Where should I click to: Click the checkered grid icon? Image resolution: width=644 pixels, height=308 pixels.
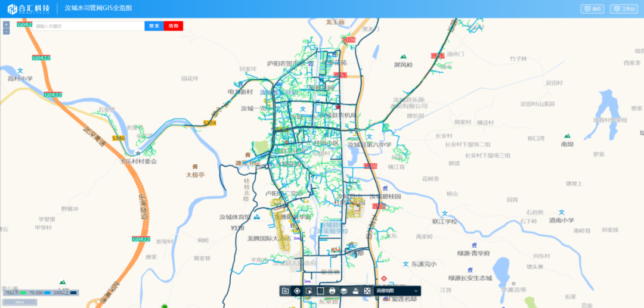367,291
